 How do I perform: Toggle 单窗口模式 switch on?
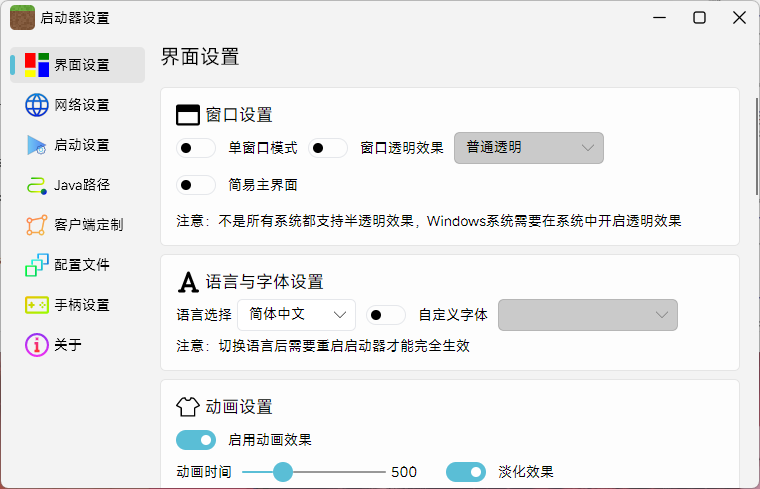196,148
